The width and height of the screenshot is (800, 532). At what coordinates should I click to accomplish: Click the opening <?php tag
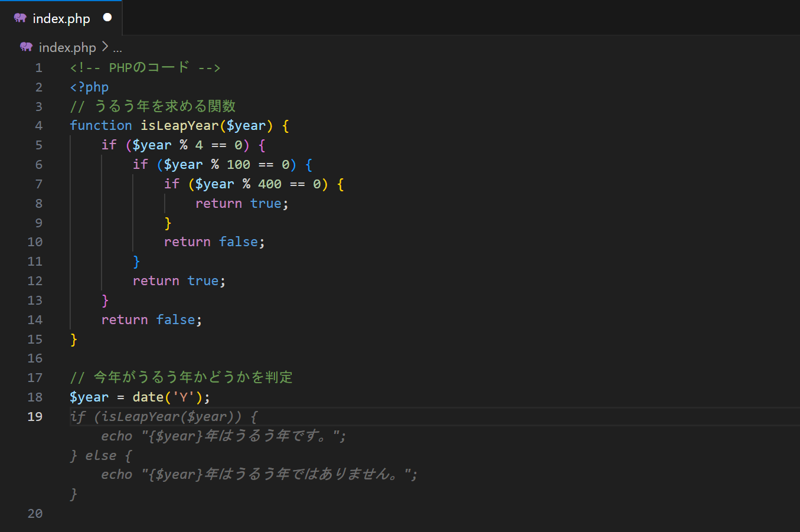click(x=89, y=87)
